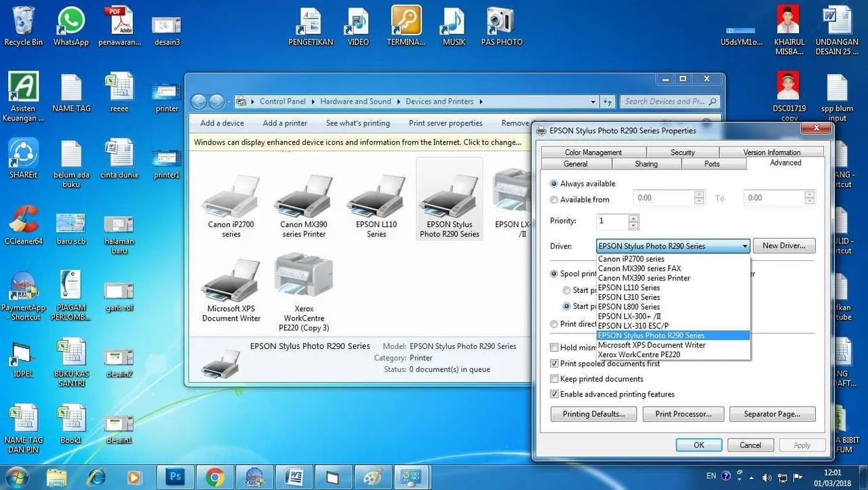Screen dimensions: 868x490
Task: Select the Microsoft XPS Document Writer icon
Action: pos(231,290)
